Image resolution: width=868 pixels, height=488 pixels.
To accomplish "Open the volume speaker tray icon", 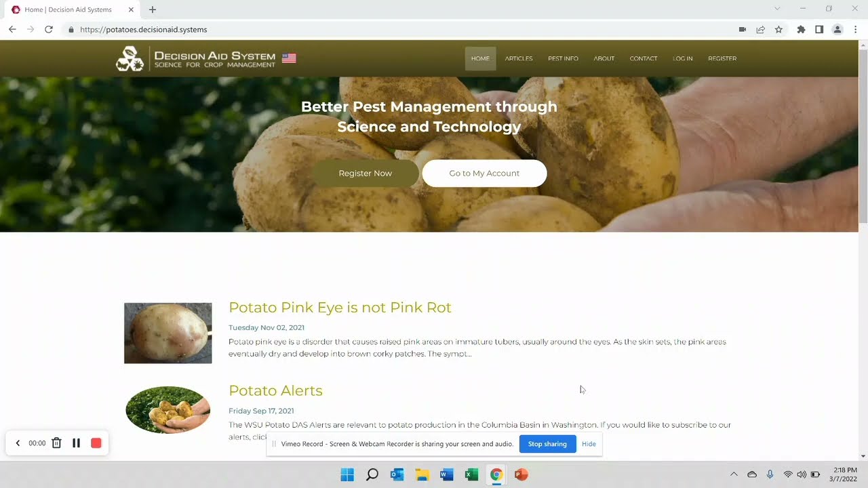I will click(x=802, y=474).
